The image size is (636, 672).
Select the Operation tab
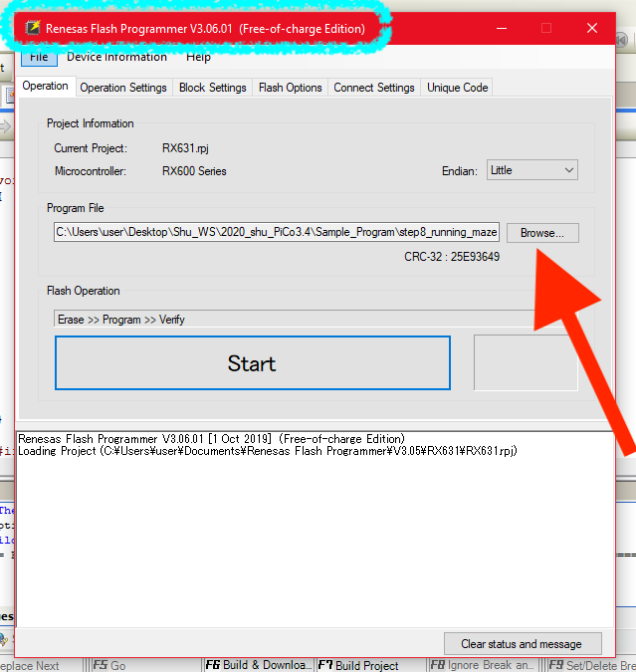coord(46,87)
